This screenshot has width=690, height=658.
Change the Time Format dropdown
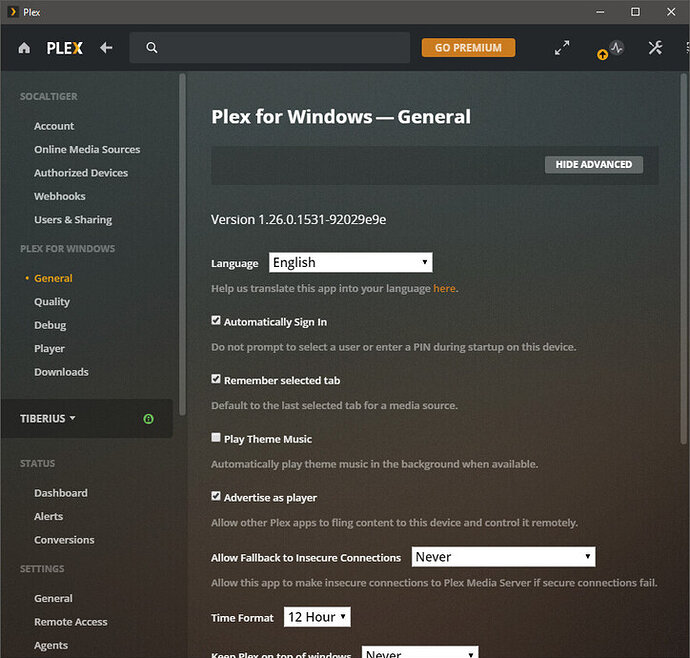coord(317,617)
